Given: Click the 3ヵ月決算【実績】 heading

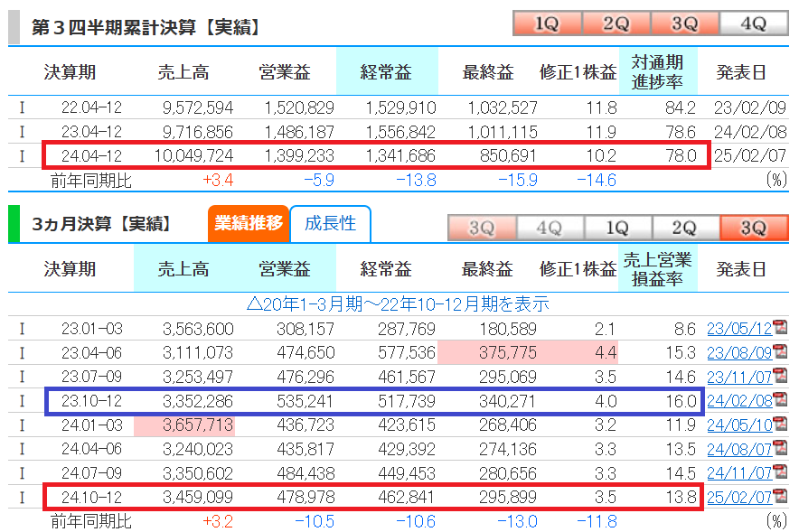Looking at the screenshot, I should point(102,224).
